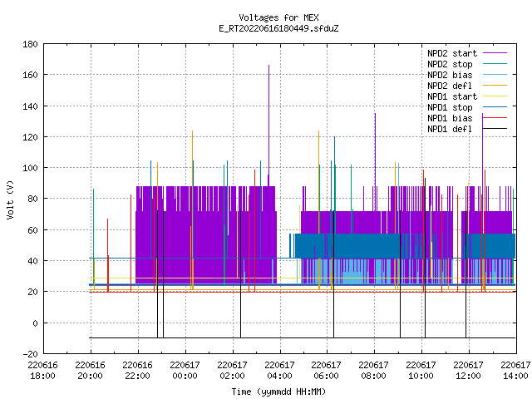Click the '220616 18:00' time tick label
This screenshot has height=399, width=532.
point(42,371)
